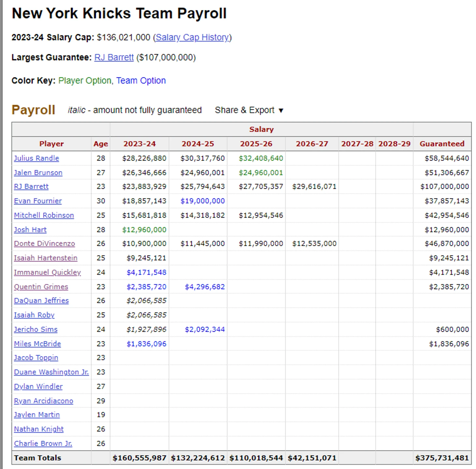Open Miles McBride's player page
476x469 pixels.
click(x=37, y=344)
